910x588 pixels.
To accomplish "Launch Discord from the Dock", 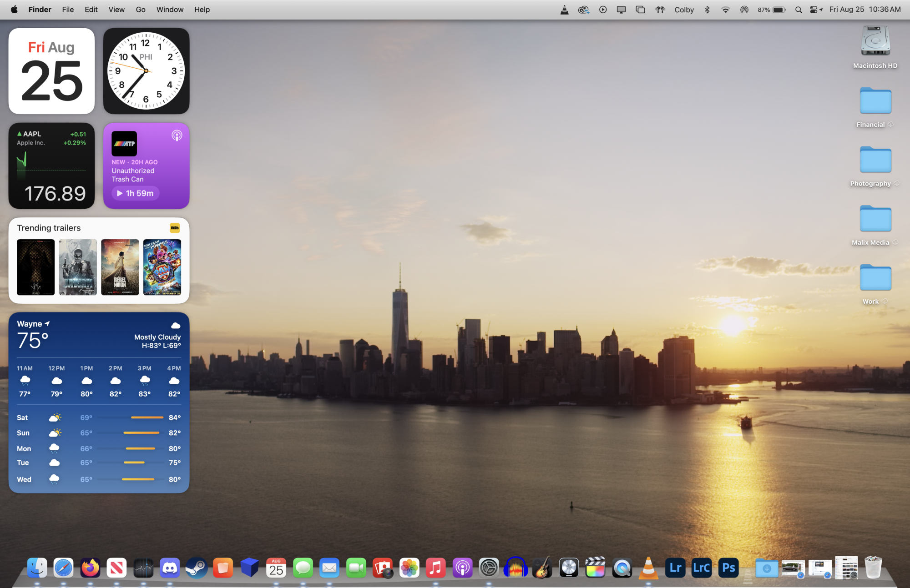I will coord(170,568).
